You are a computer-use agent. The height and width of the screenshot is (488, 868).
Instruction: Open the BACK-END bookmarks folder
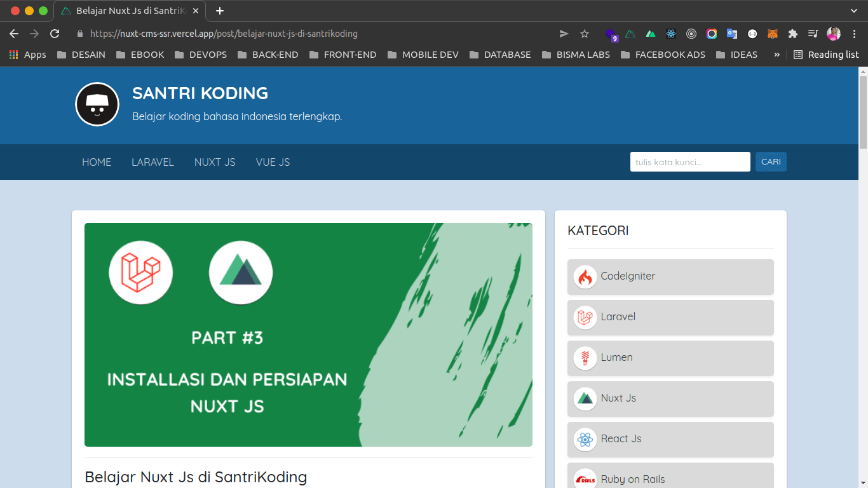pyautogui.click(x=268, y=55)
